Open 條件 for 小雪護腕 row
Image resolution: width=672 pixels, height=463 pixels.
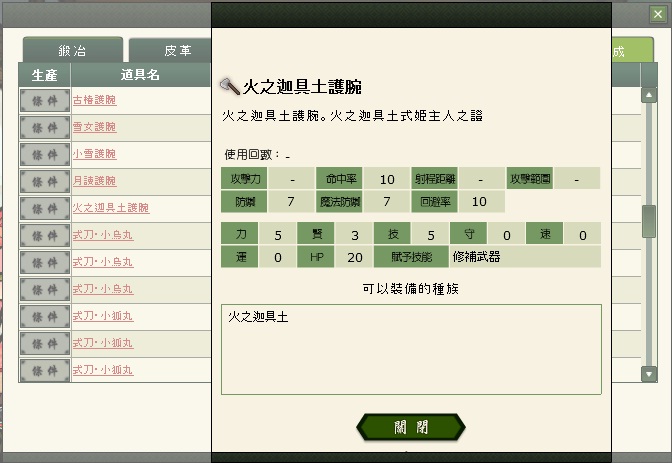44,154
